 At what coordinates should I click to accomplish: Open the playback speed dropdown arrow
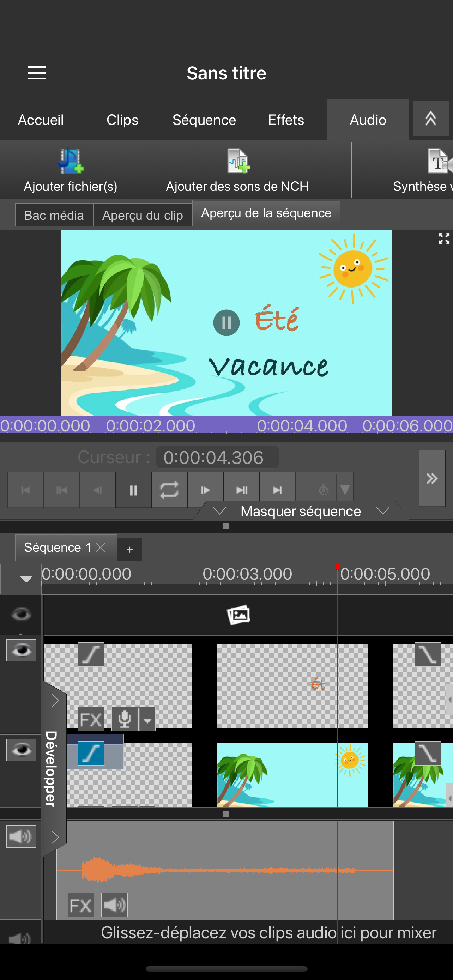pos(345,490)
